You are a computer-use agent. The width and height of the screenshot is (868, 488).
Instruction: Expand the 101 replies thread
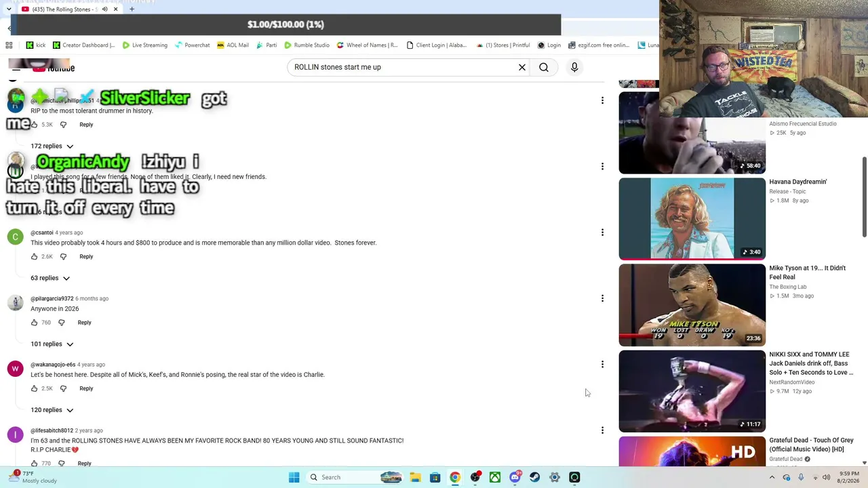coord(52,344)
